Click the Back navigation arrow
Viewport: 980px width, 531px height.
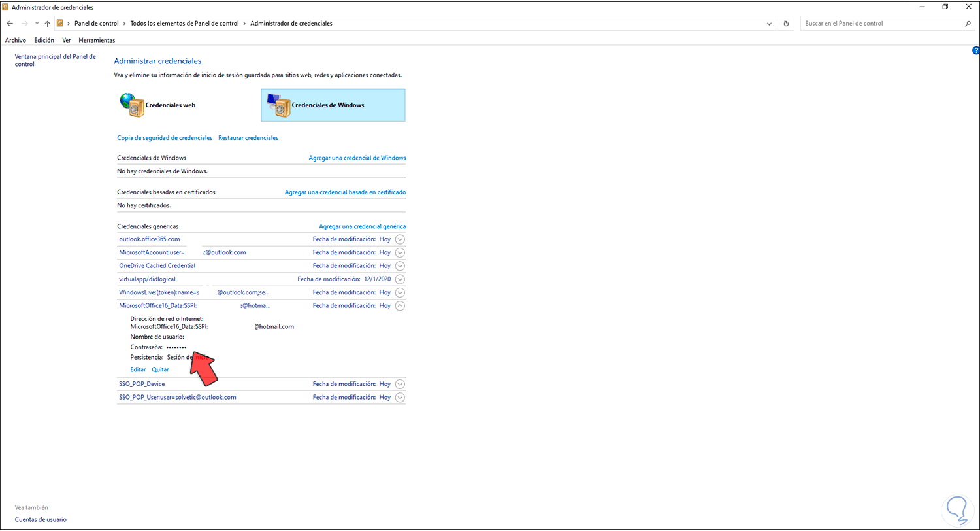tap(10, 24)
